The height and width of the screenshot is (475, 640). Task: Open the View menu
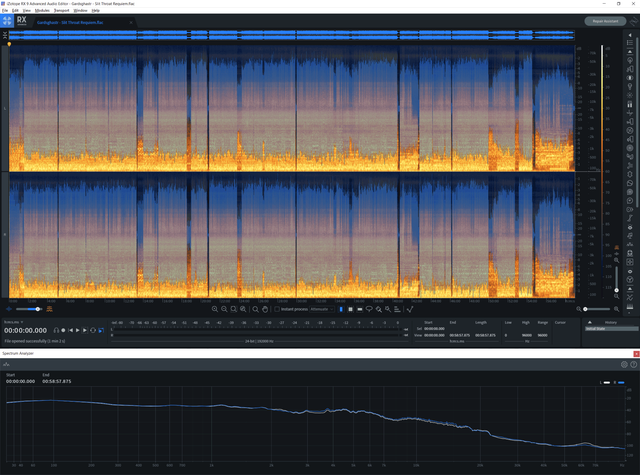27,10
